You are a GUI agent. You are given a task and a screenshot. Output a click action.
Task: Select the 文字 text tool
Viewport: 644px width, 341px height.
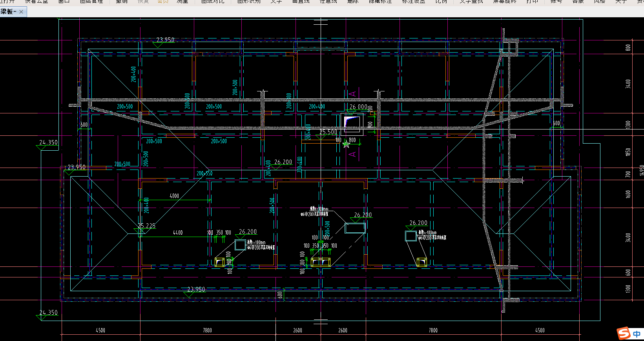(x=276, y=2)
